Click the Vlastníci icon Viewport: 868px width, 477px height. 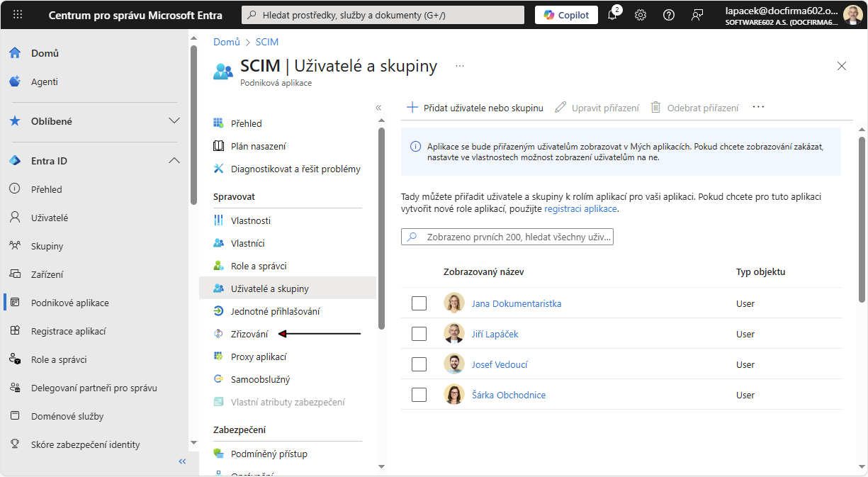coord(218,243)
